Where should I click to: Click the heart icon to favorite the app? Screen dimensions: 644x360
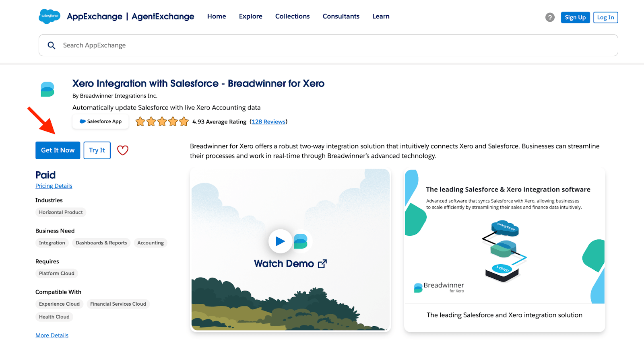pyautogui.click(x=122, y=150)
